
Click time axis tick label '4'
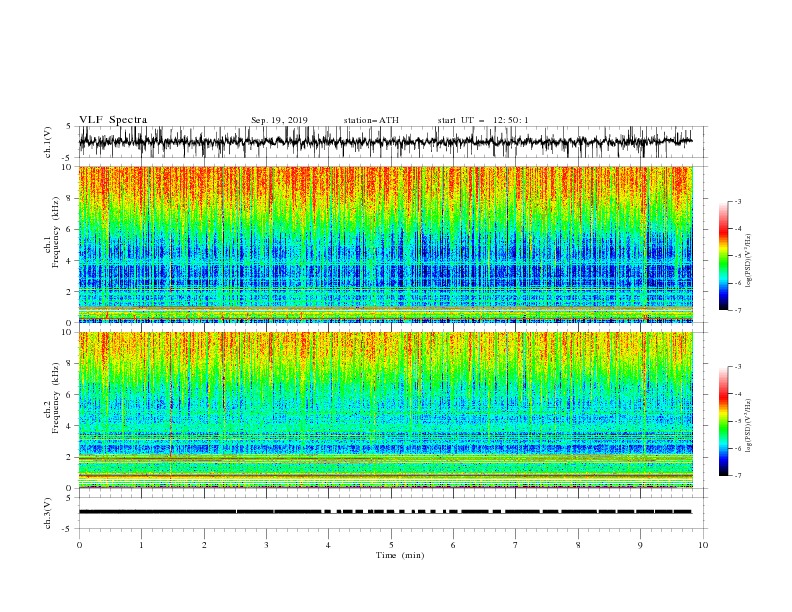coord(328,545)
